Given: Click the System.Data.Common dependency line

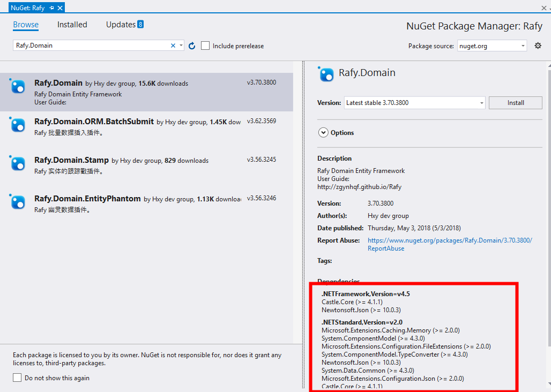Looking at the screenshot, I should point(368,371).
